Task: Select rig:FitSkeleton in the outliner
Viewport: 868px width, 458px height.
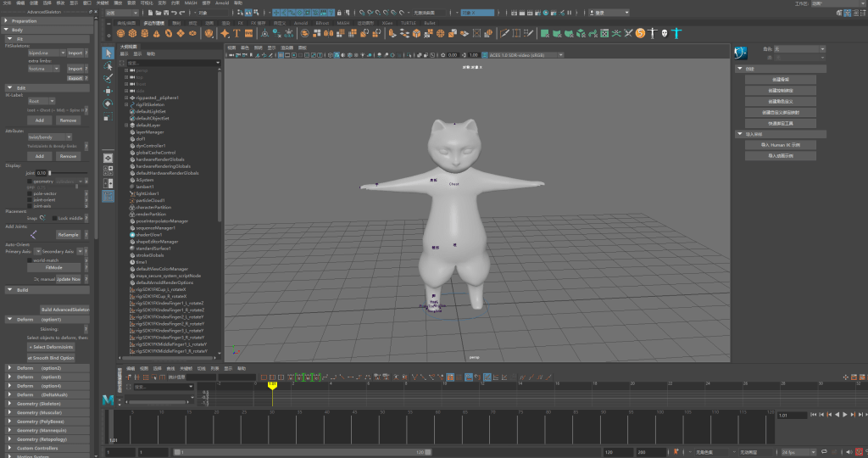Action: pos(153,104)
